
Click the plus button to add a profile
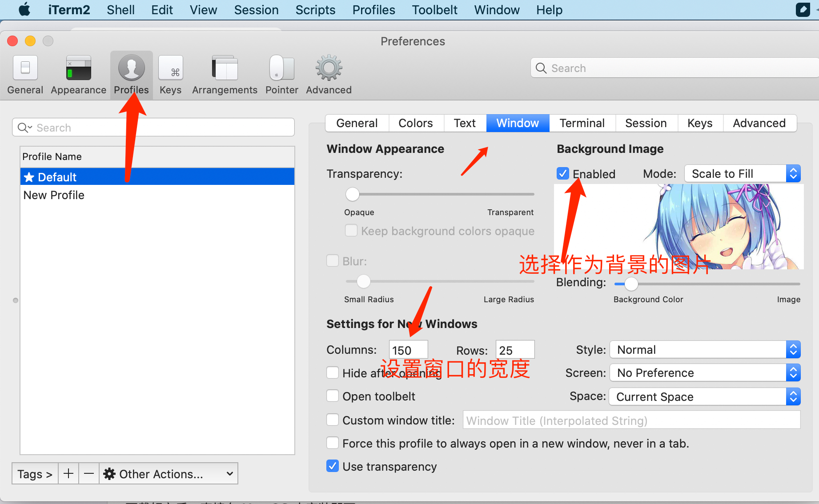(68, 474)
